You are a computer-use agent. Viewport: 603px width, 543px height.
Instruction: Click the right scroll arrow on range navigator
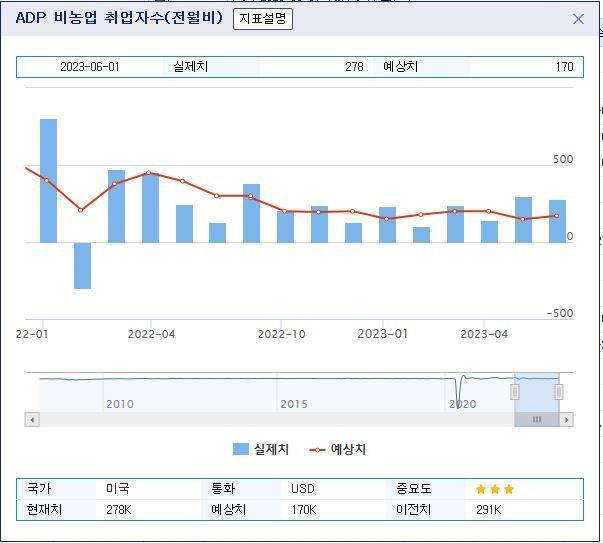tap(566, 420)
